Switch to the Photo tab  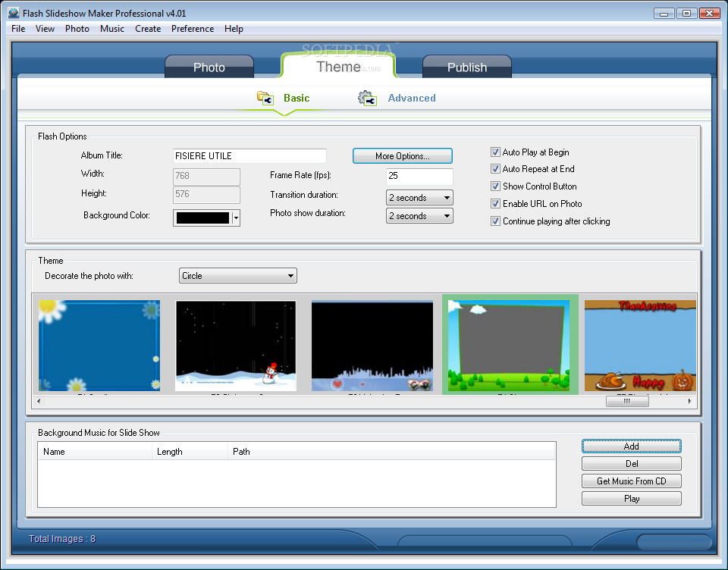click(209, 67)
